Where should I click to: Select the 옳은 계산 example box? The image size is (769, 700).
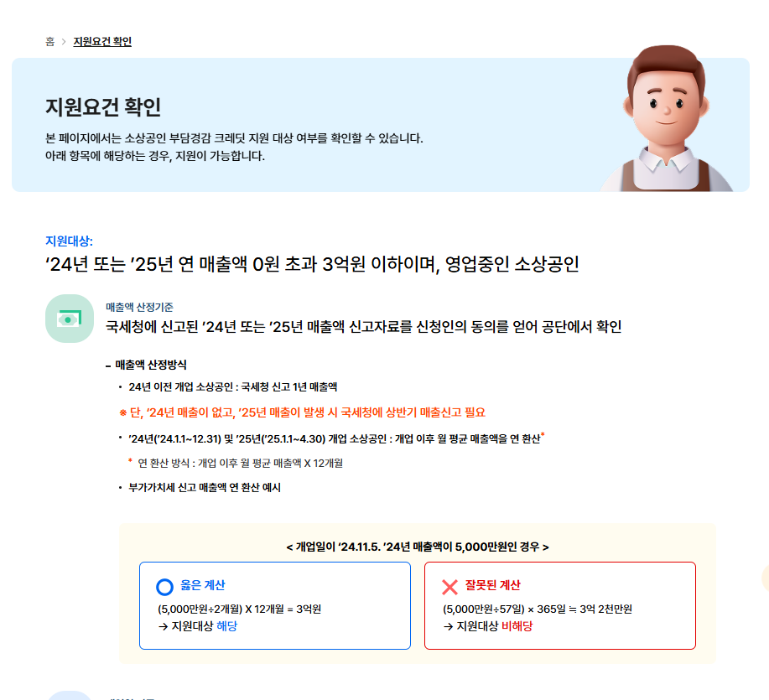(275, 606)
